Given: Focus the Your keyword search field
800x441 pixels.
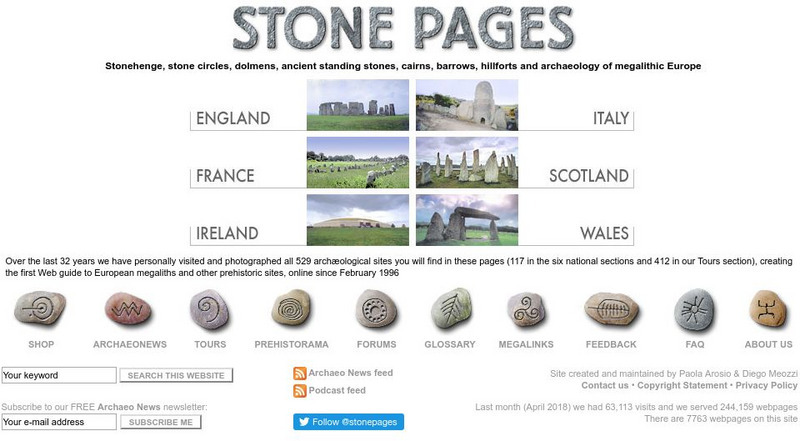Looking at the screenshot, I should click(x=59, y=375).
